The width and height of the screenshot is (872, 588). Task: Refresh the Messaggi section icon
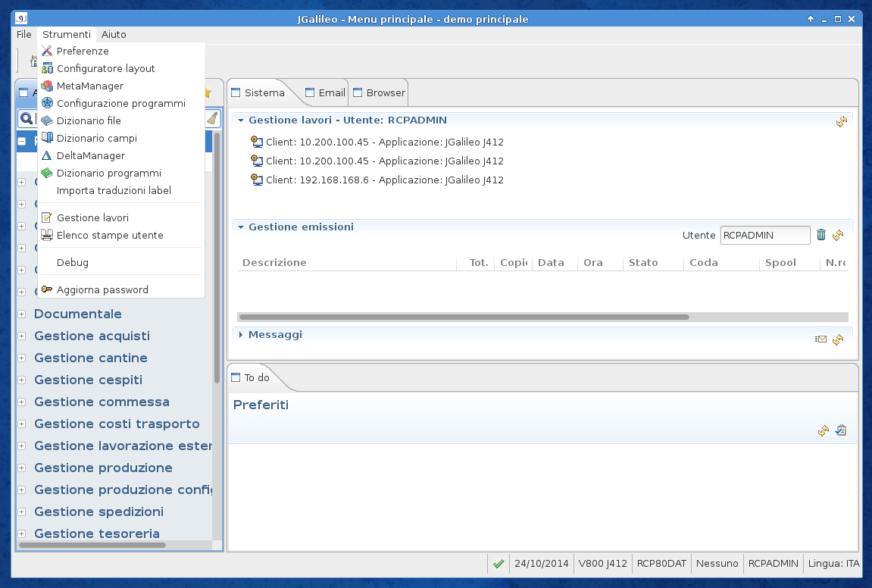[838, 339]
